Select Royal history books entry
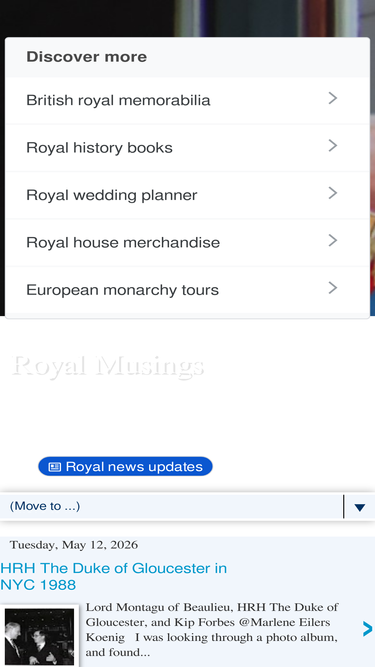This screenshot has height=667, width=375. click(x=188, y=148)
